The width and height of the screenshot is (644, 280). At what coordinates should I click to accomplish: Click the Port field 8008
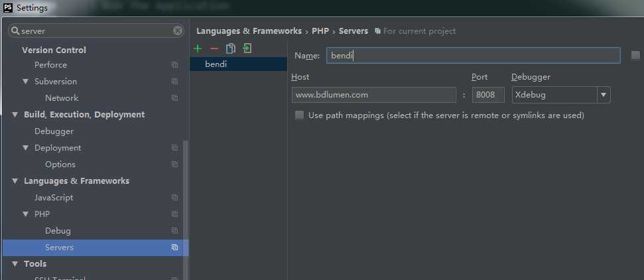point(488,95)
